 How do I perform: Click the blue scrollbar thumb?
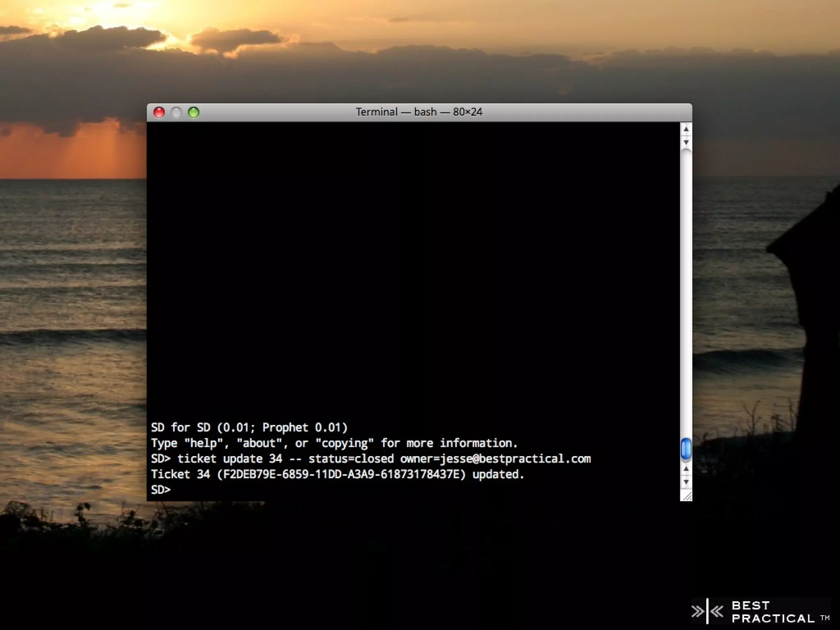pyautogui.click(x=686, y=449)
